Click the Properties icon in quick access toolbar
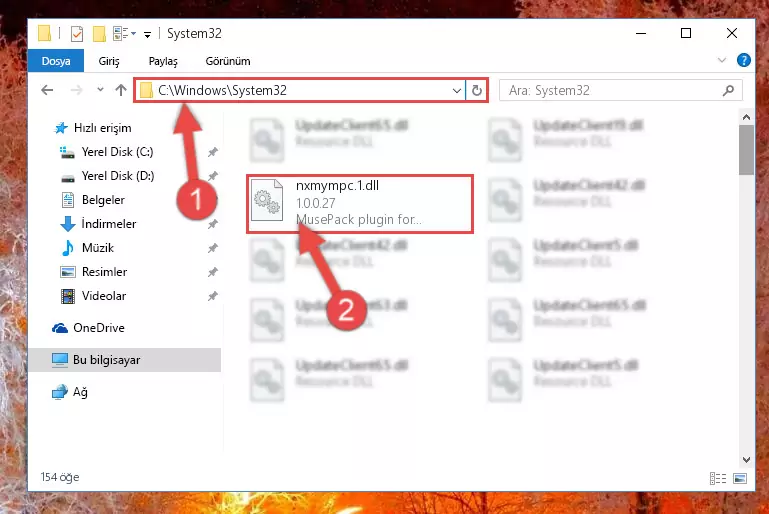 (77, 33)
